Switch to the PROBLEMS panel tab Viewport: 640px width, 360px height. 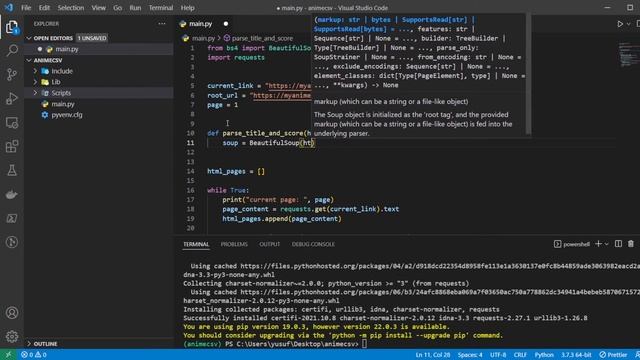pos(234,244)
